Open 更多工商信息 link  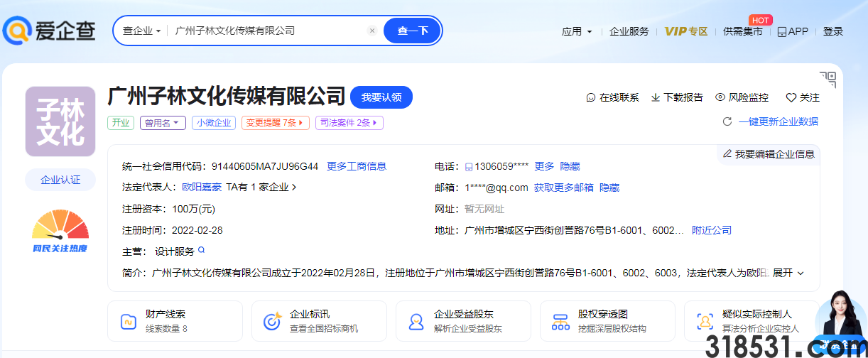point(357,166)
